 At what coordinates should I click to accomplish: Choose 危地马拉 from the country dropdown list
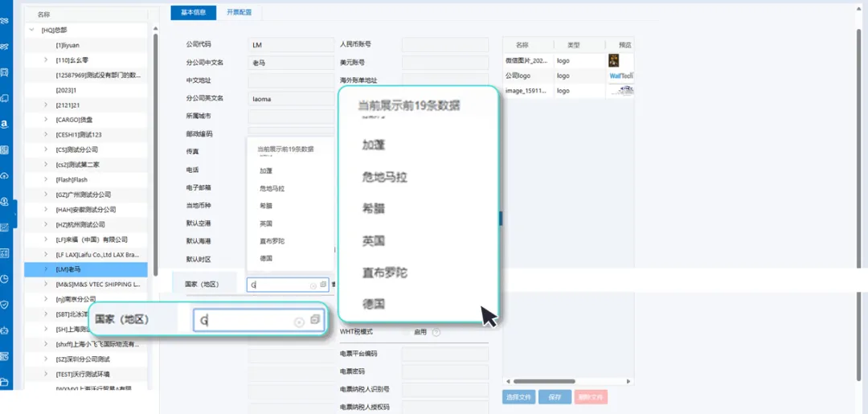click(272, 188)
